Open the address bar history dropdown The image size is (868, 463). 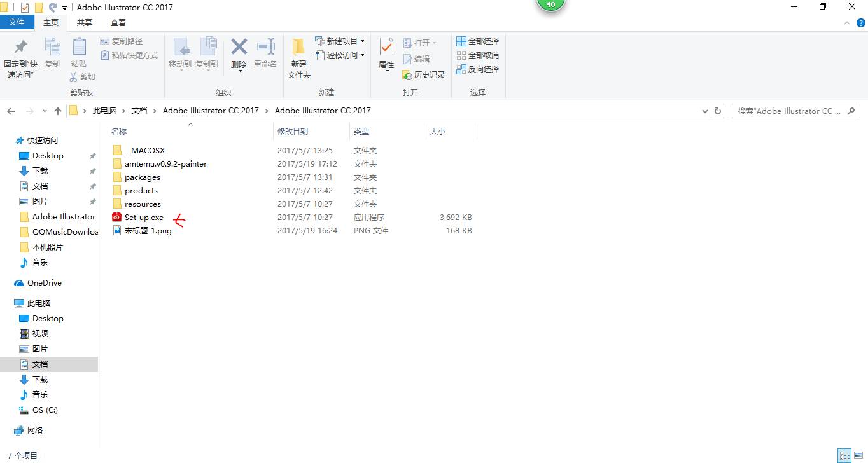704,111
